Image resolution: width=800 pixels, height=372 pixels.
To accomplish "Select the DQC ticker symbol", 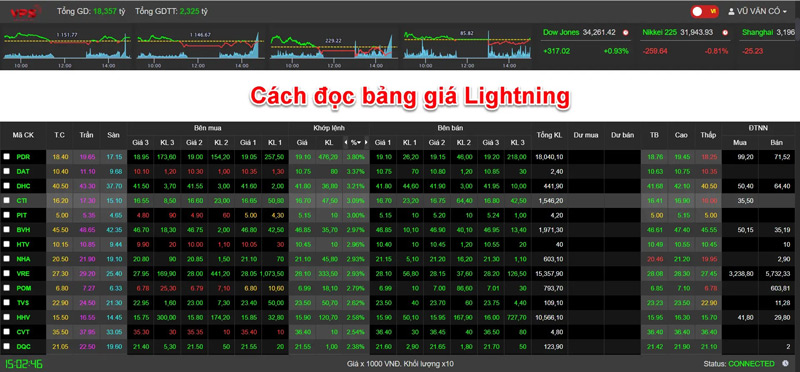I will tap(23, 346).
